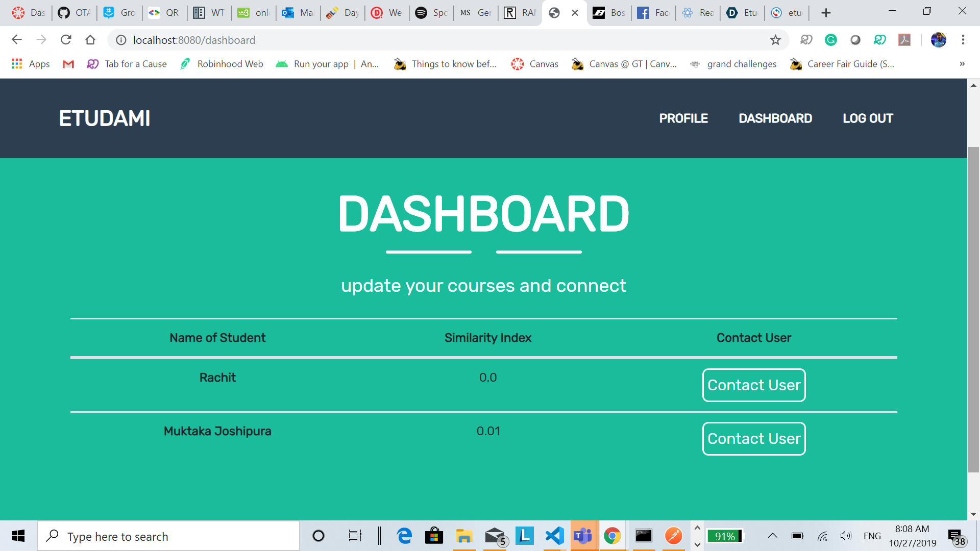Switch to the Facebook tab
980x551 pixels.
tap(653, 13)
